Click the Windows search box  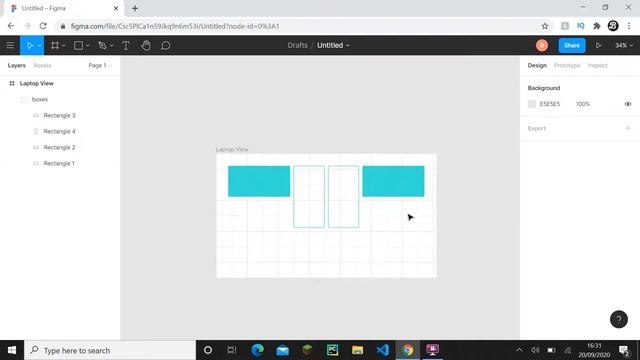[x=110, y=350]
